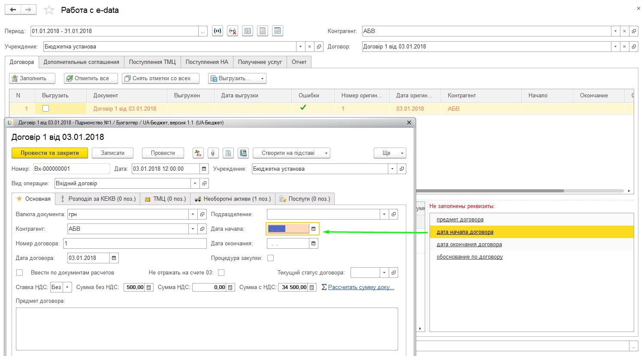Click the expand period arrows icon
The width and height of the screenshot is (644, 356).
click(x=218, y=31)
